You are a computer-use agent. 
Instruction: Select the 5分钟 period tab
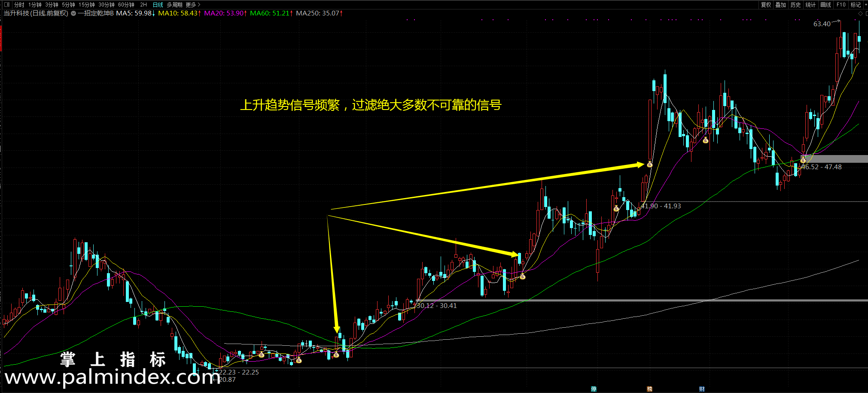(x=68, y=5)
